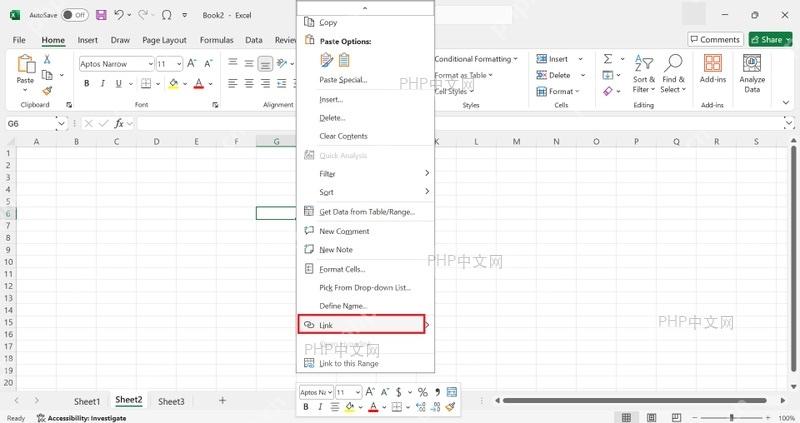The width and height of the screenshot is (800, 423).
Task: Click ribbon Font Color letter A icon
Action: click(x=199, y=83)
